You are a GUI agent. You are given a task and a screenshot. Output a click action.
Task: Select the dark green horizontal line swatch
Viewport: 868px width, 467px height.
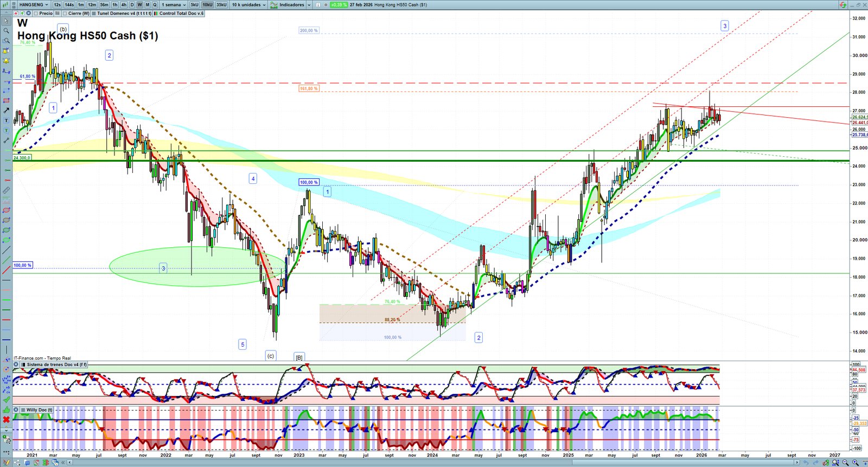tap(6, 310)
